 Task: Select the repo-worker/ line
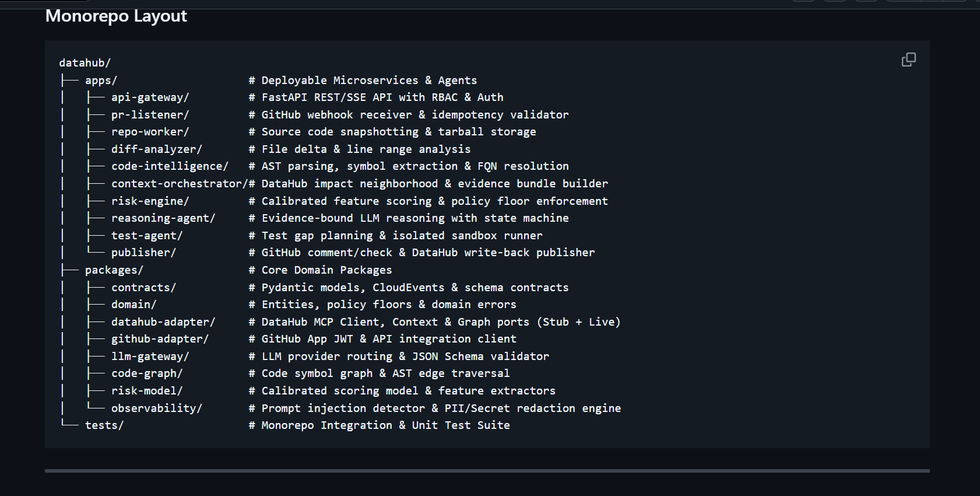tap(150, 132)
